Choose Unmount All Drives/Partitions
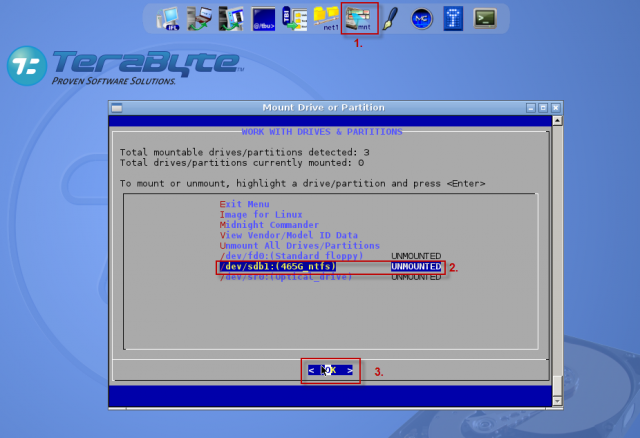Image resolution: width=640 pixels, height=438 pixels. click(x=300, y=246)
